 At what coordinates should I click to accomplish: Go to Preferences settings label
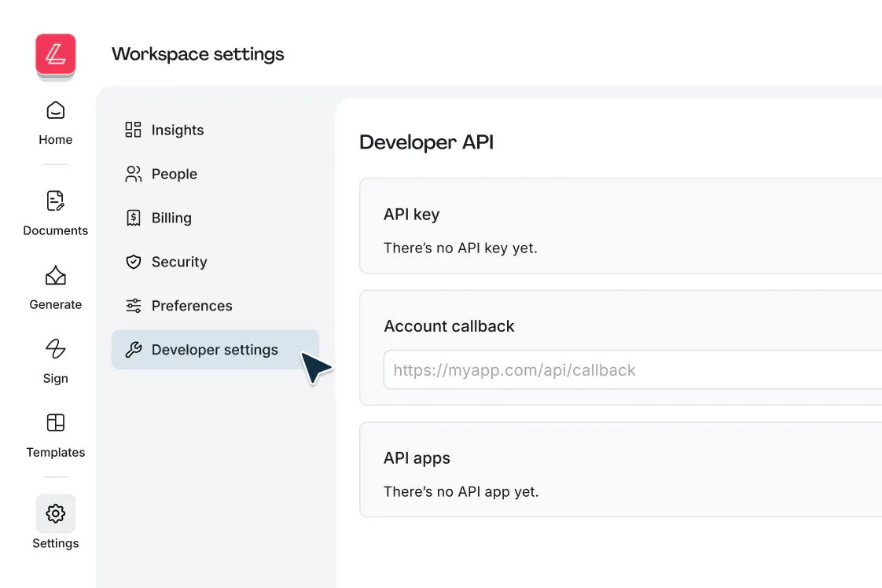[x=192, y=306]
